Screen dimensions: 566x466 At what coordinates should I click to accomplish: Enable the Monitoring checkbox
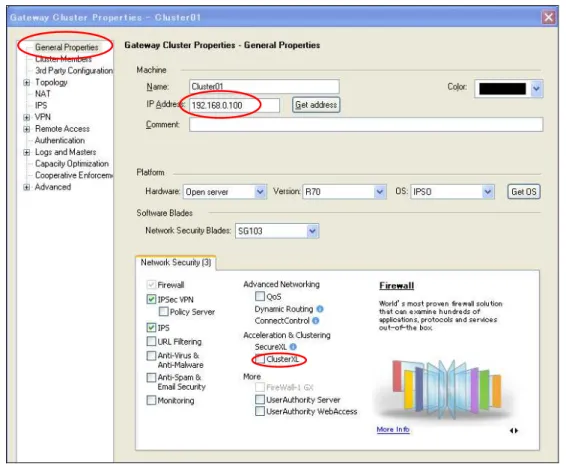point(151,400)
